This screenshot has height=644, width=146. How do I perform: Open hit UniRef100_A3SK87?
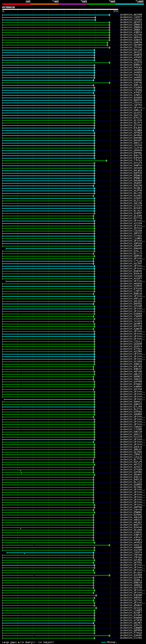tap(131, 198)
